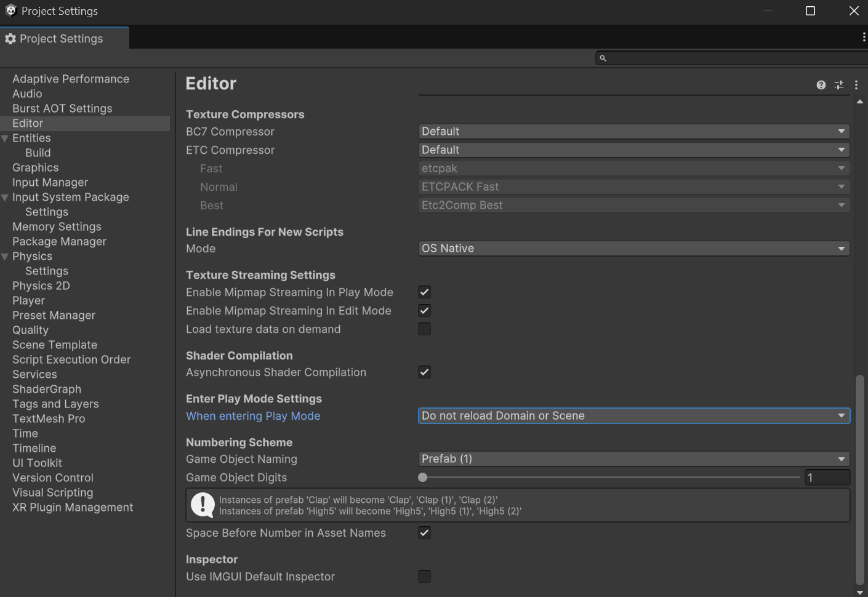The image size is (868, 597).
Task: Click the Unity logo in title bar
Action: click(10, 10)
